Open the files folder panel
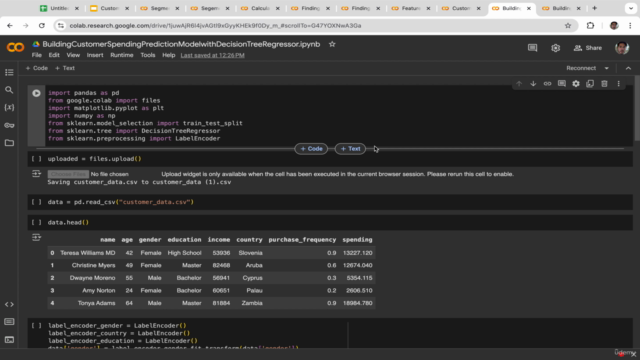Viewport: 640px width, 360px height. [x=9, y=143]
